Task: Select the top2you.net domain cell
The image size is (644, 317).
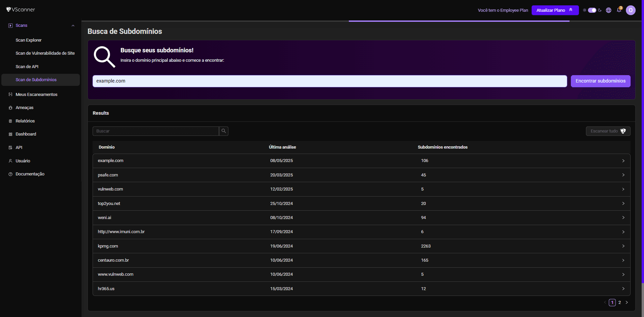Action: (109, 204)
